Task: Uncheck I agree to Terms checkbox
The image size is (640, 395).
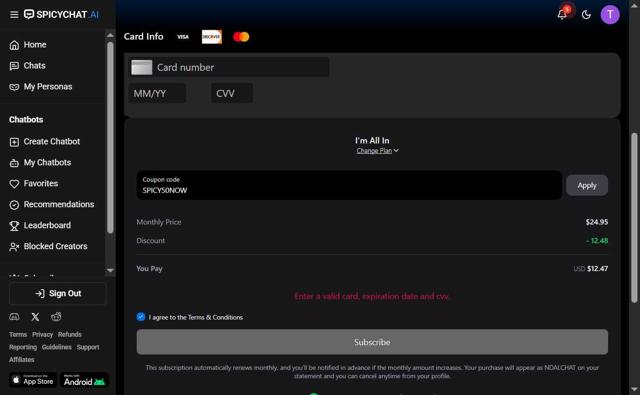Action: (x=141, y=317)
